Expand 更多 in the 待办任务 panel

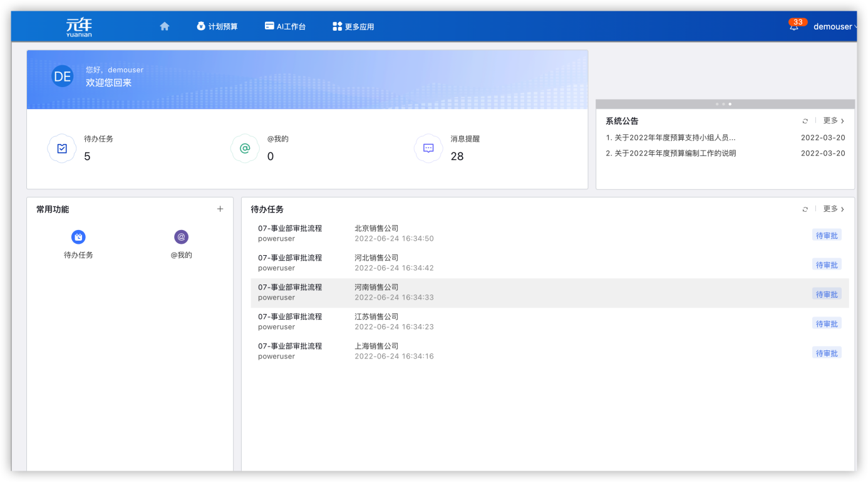(x=834, y=209)
